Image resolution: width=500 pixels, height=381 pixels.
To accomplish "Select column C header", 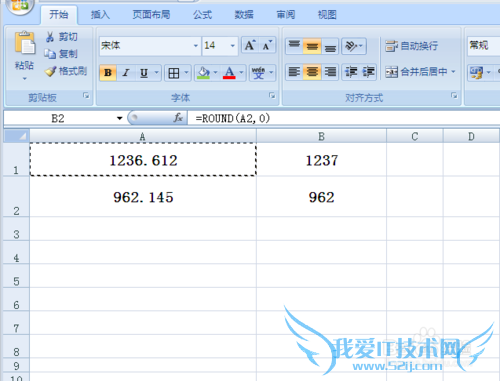I will pyautogui.click(x=415, y=136).
